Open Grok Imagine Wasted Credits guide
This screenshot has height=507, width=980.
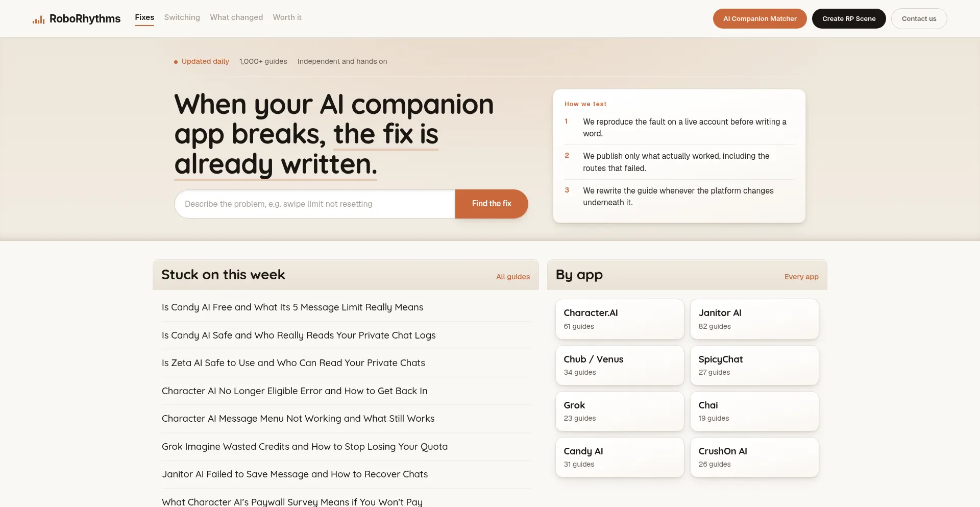pyautogui.click(x=305, y=447)
